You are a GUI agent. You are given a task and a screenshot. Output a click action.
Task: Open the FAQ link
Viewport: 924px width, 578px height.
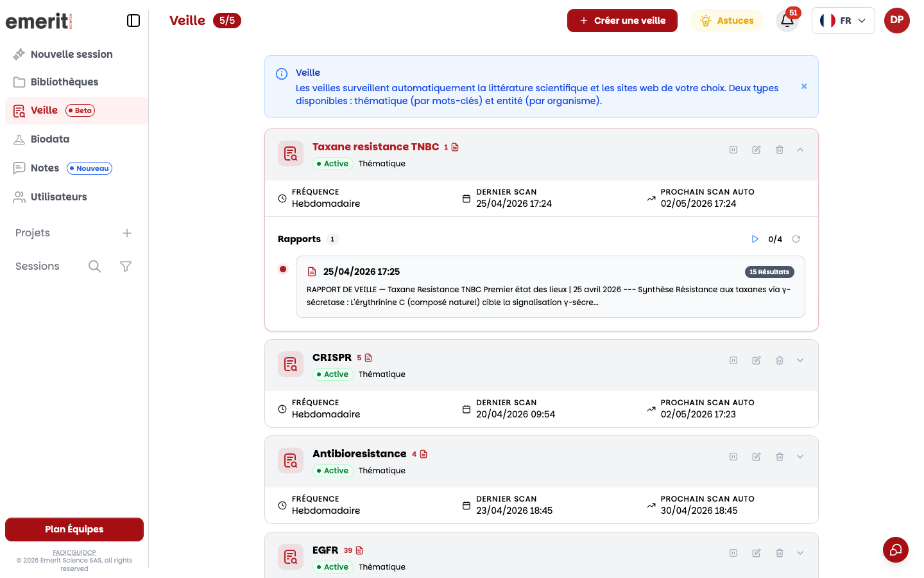tap(58, 552)
